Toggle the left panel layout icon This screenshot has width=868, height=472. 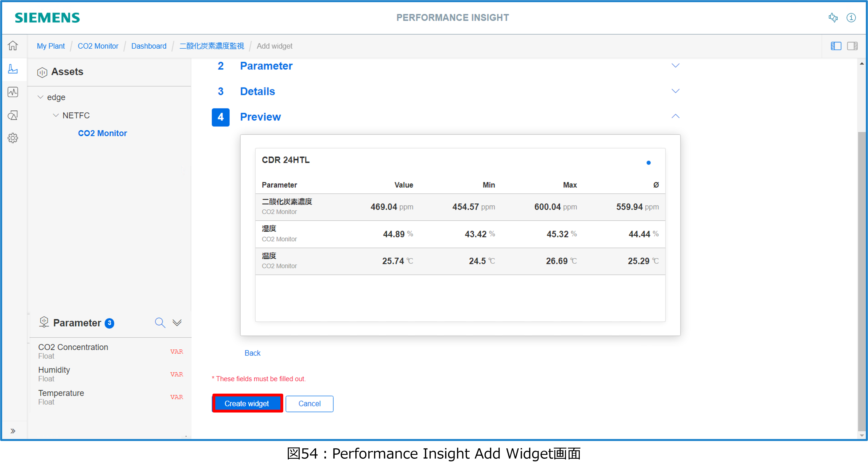click(836, 46)
